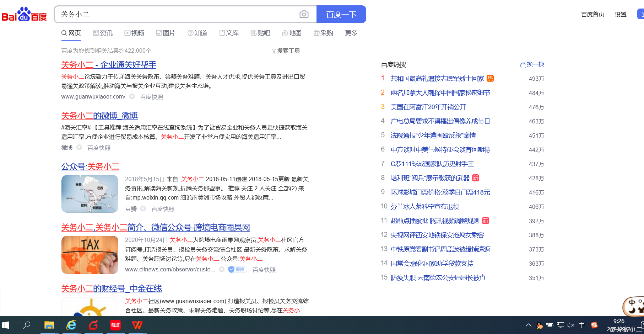Click the South America map thumbnail
Image resolution: width=644 pixels, height=334 pixels.
pyautogui.click(x=90, y=194)
